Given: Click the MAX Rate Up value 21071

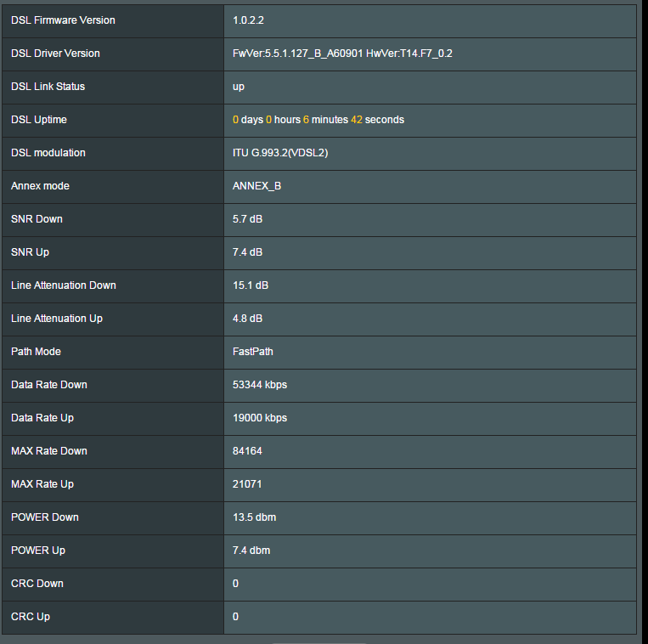Looking at the screenshot, I should (247, 484).
